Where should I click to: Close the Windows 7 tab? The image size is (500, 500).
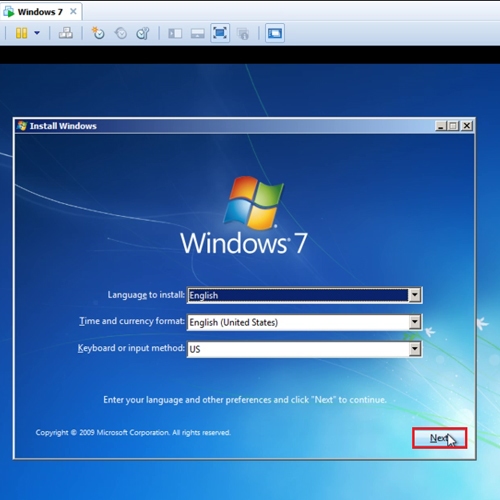73,12
